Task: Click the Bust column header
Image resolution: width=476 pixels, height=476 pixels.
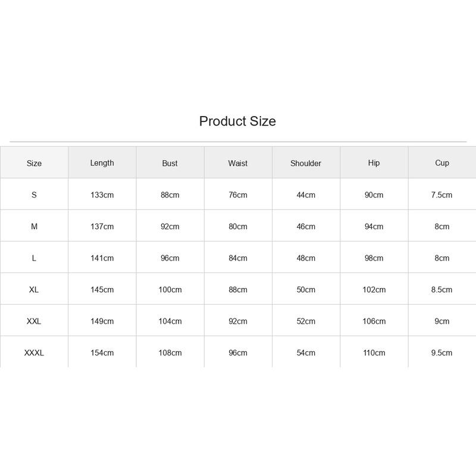Action: (x=170, y=163)
